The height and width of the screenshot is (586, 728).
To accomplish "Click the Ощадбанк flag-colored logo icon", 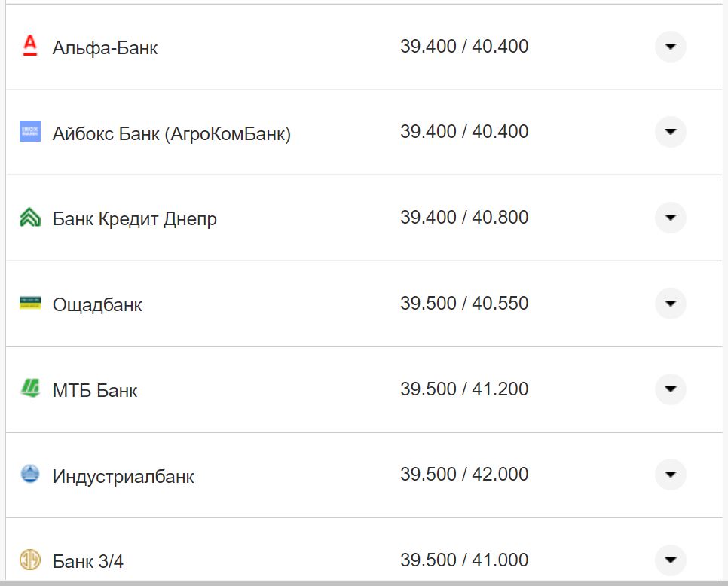I will [28, 304].
